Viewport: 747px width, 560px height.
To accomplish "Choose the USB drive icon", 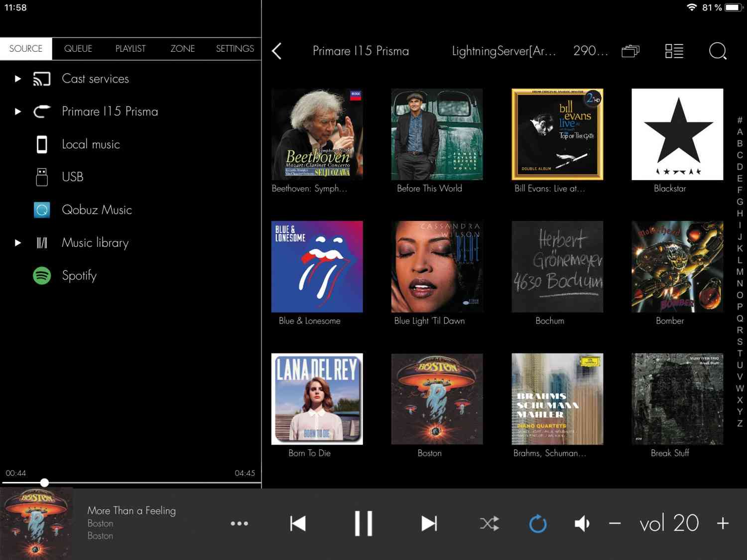I will click(x=42, y=177).
